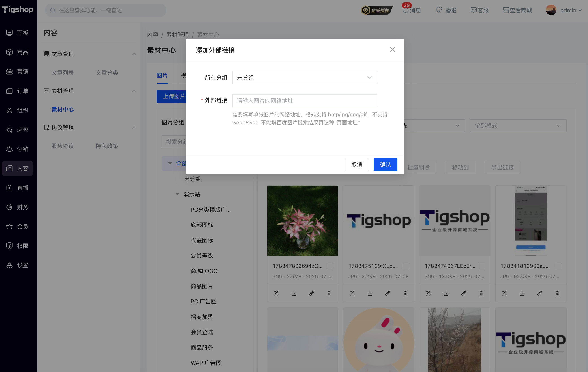Image resolution: width=588 pixels, height=372 pixels.
Task: Open the view store (查看商城) icon
Action: tap(506, 10)
